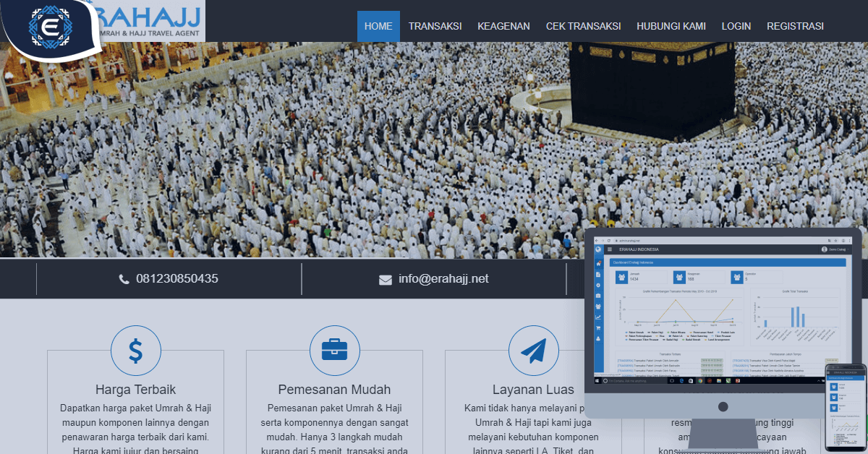
Task: Select the Layanan Luas heading
Action: [534, 390]
